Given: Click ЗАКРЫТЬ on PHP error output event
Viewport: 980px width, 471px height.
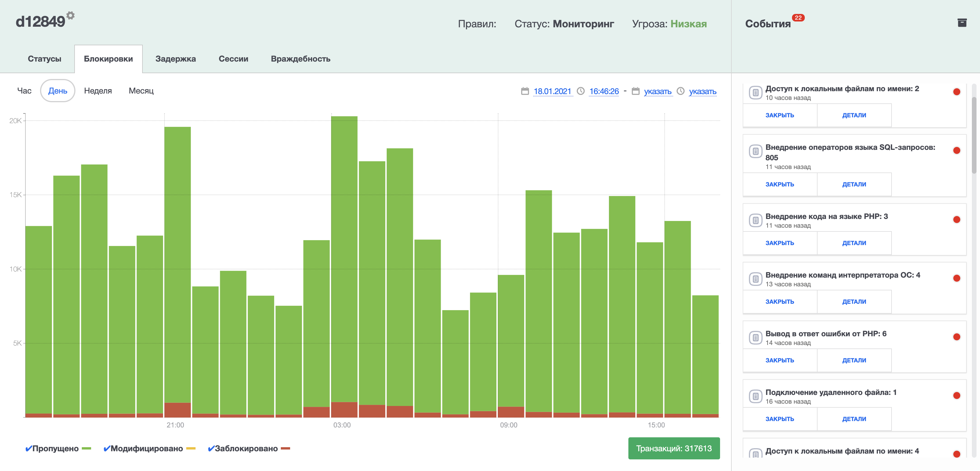Looking at the screenshot, I should [x=780, y=360].
